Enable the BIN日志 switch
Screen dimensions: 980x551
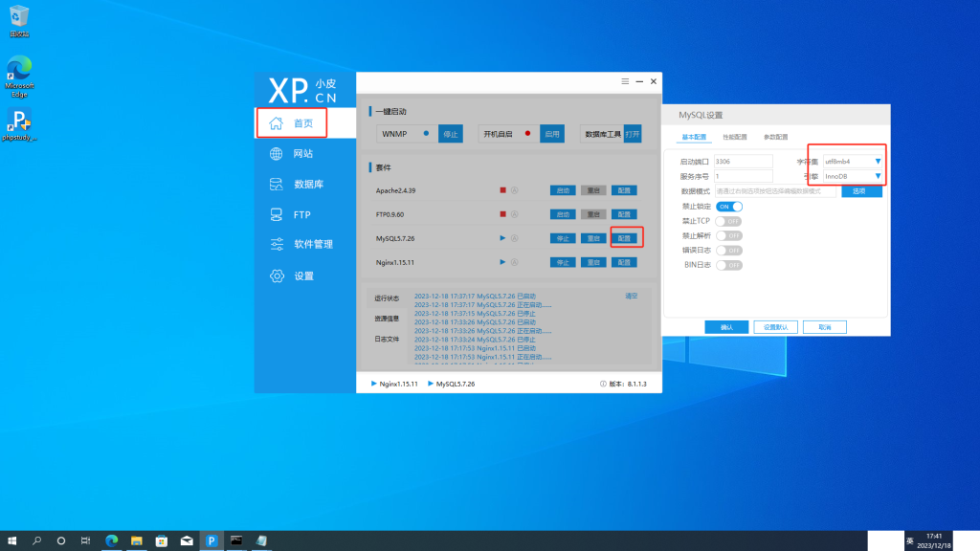[x=728, y=265]
